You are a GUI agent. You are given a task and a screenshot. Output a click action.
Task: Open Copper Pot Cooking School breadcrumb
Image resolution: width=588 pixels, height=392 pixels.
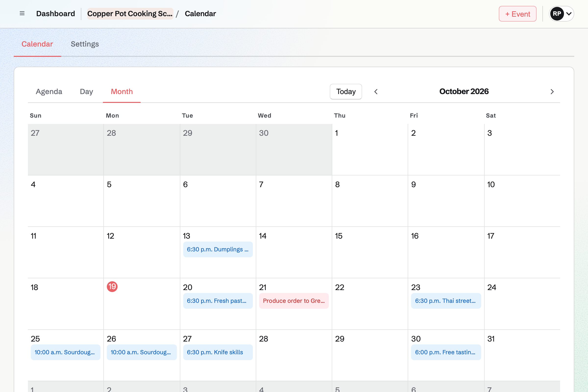[130, 14]
